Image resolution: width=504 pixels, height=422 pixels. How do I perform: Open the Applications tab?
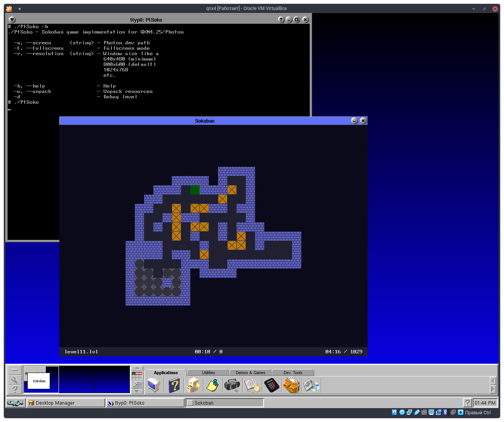pos(166,373)
